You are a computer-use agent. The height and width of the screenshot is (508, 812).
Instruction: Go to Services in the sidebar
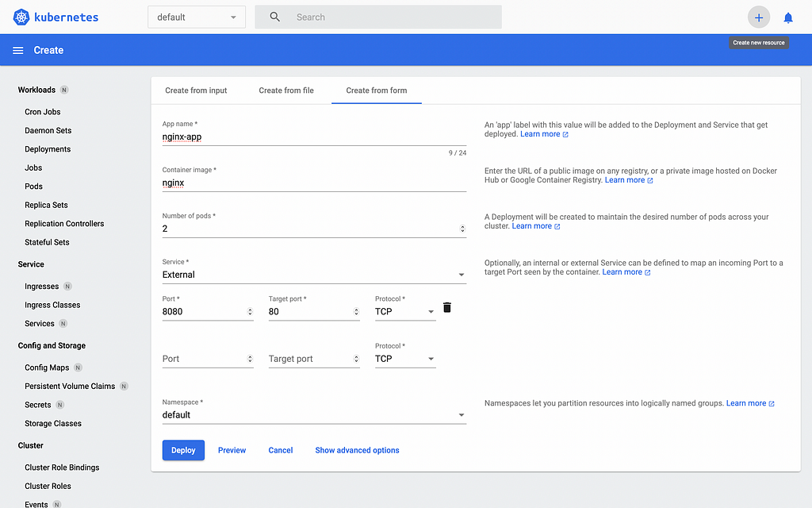[40, 324]
